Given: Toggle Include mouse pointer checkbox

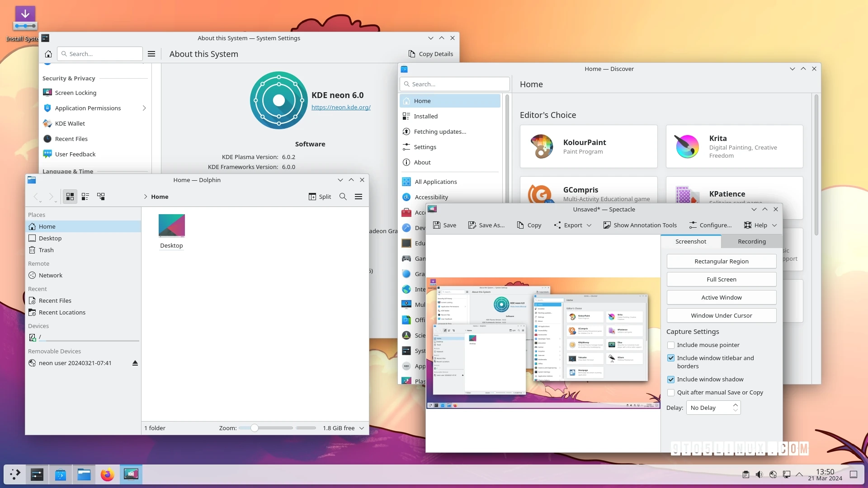Looking at the screenshot, I should [x=670, y=345].
